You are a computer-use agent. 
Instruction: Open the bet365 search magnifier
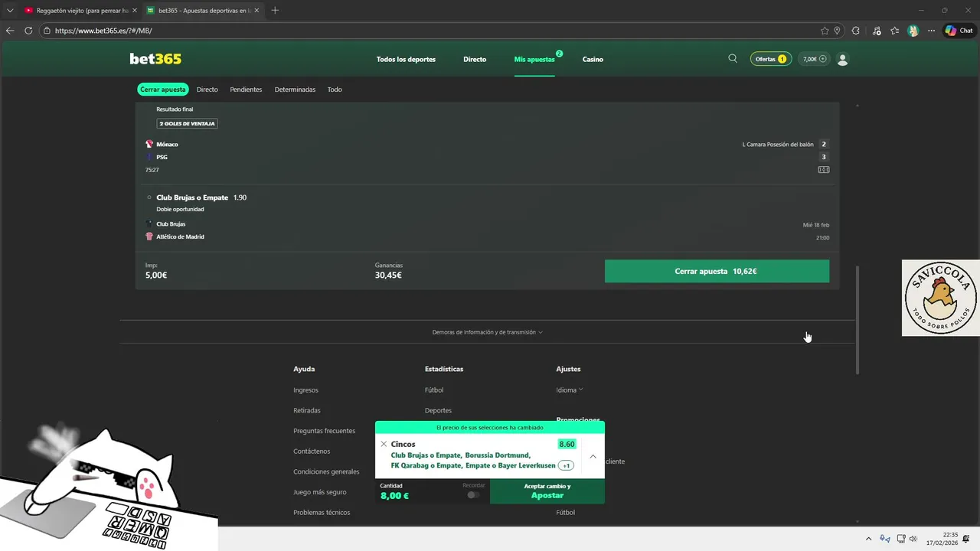[x=733, y=58]
